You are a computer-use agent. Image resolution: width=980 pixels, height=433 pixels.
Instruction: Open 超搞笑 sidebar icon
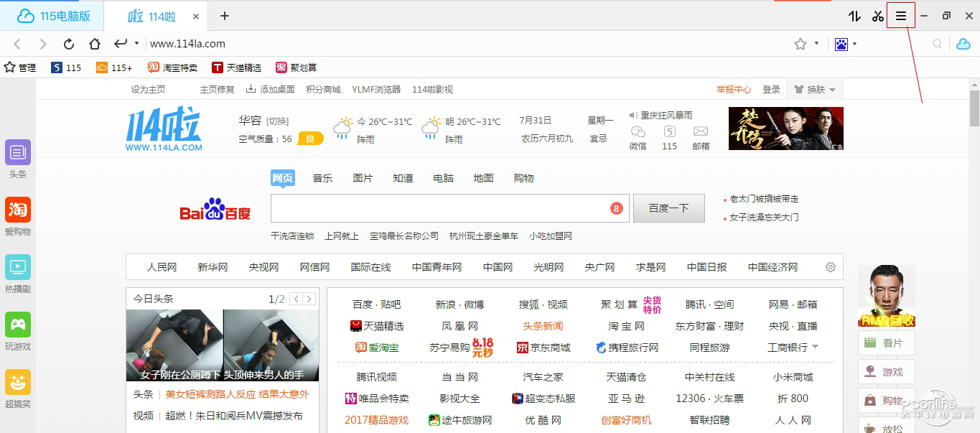pyautogui.click(x=18, y=382)
